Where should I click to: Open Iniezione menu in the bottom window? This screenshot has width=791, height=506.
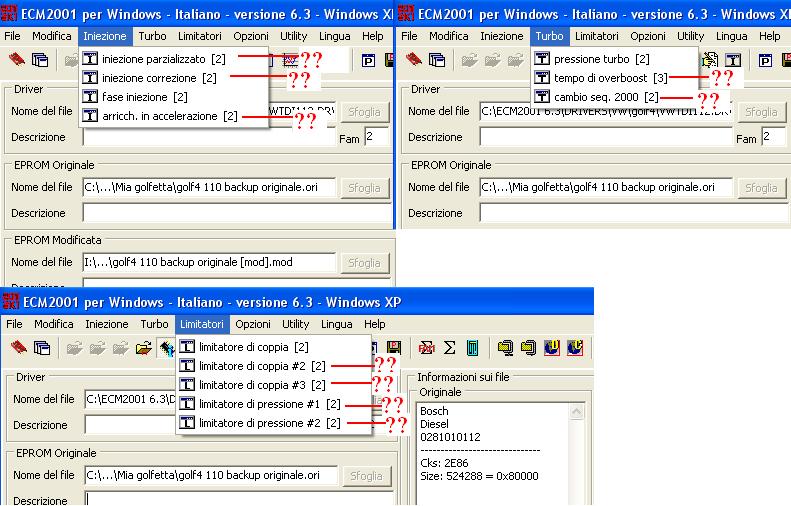pos(106,324)
